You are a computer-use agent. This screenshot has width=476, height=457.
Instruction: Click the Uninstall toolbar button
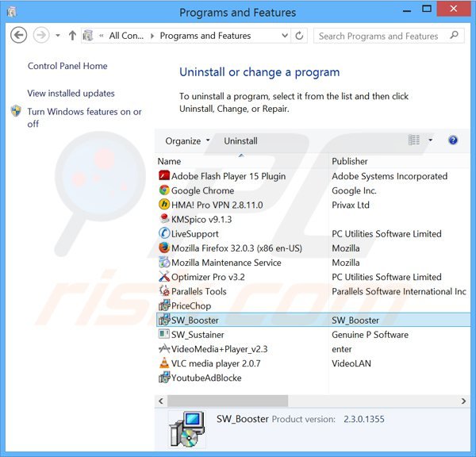(x=240, y=141)
